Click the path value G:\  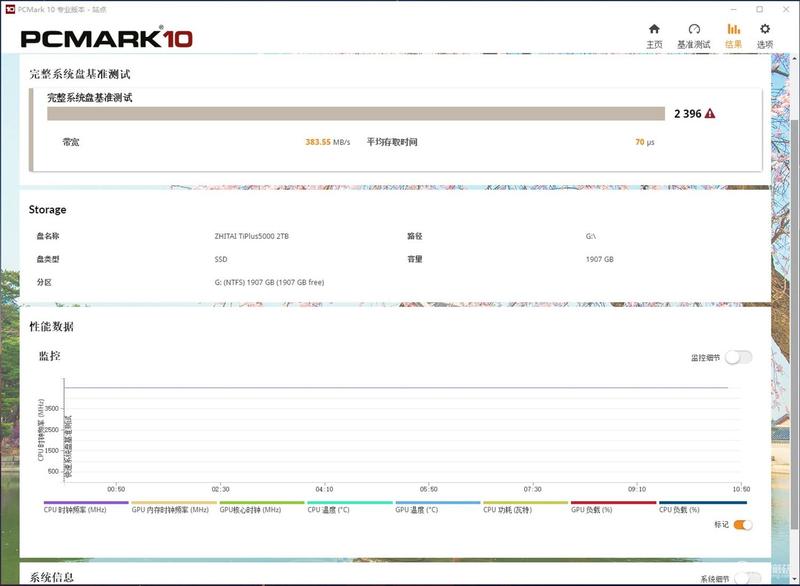(x=590, y=236)
